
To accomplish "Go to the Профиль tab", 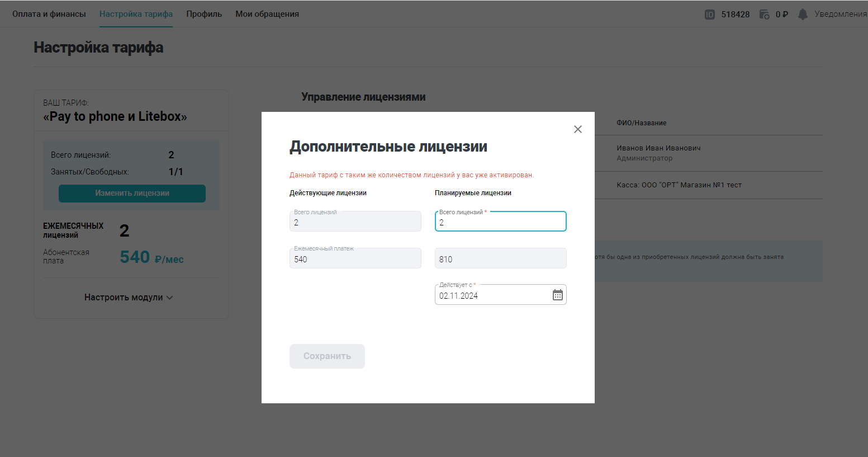I will coord(204,14).
